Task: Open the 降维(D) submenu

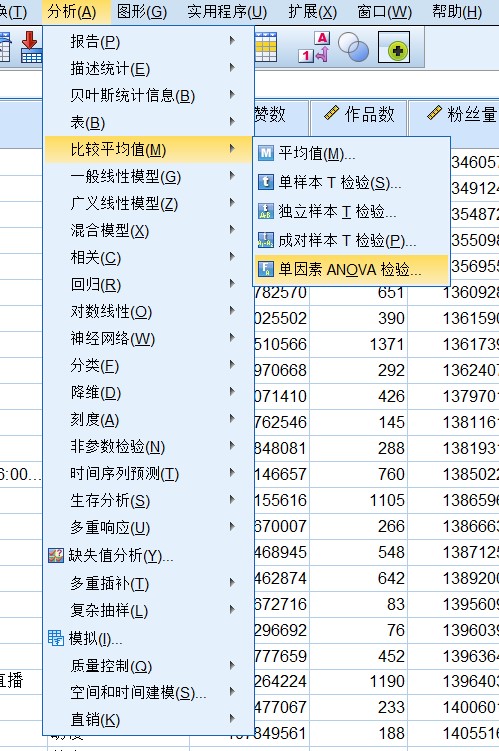Action: [149, 393]
